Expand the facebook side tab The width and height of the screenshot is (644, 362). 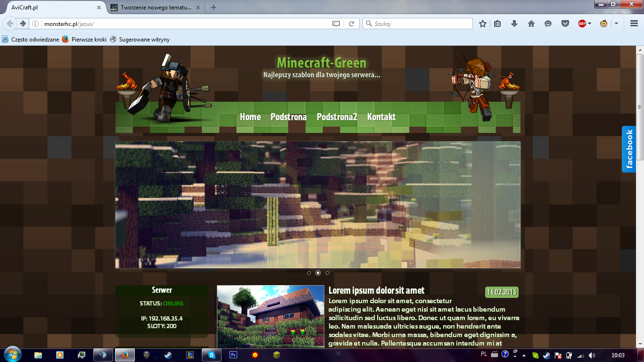pyautogui.click(x=629, y=149)
